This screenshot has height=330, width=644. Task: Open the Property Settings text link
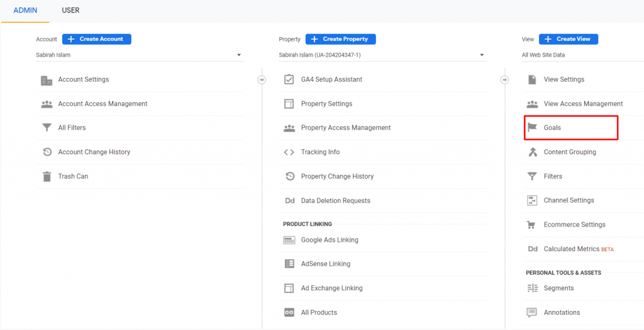326,104
